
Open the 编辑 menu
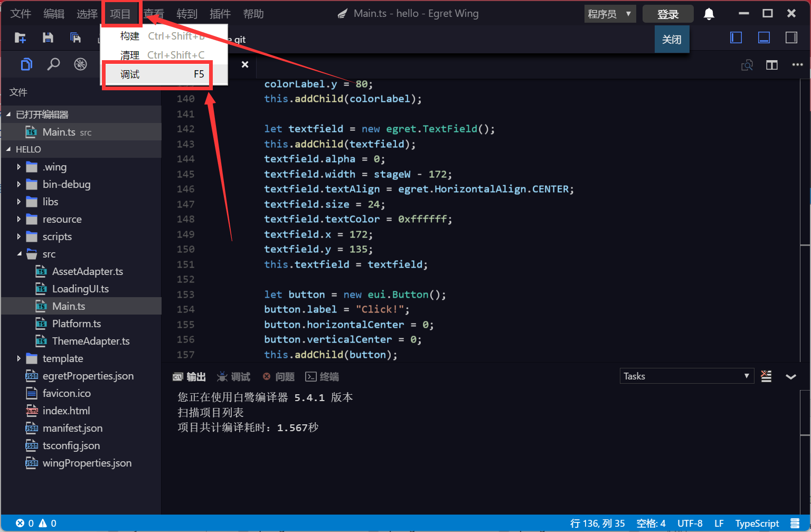[x=54, y=14]
